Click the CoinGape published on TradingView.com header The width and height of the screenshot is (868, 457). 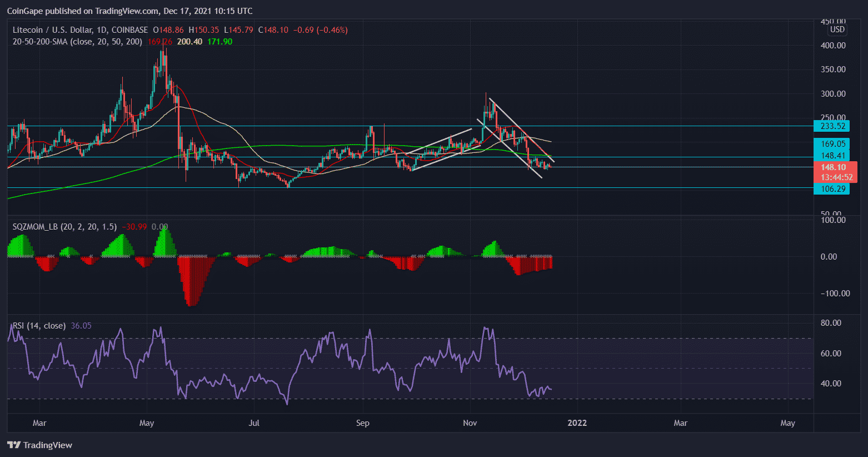(129, 11)
